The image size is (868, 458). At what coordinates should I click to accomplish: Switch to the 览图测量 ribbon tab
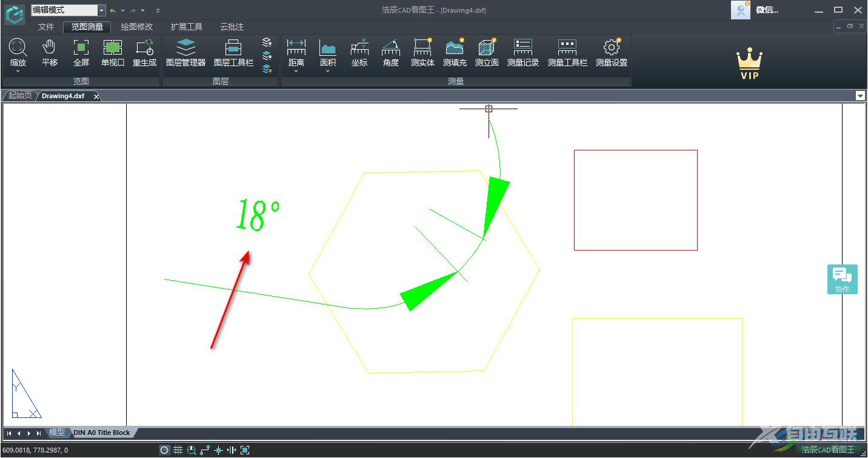click(87, 27)
